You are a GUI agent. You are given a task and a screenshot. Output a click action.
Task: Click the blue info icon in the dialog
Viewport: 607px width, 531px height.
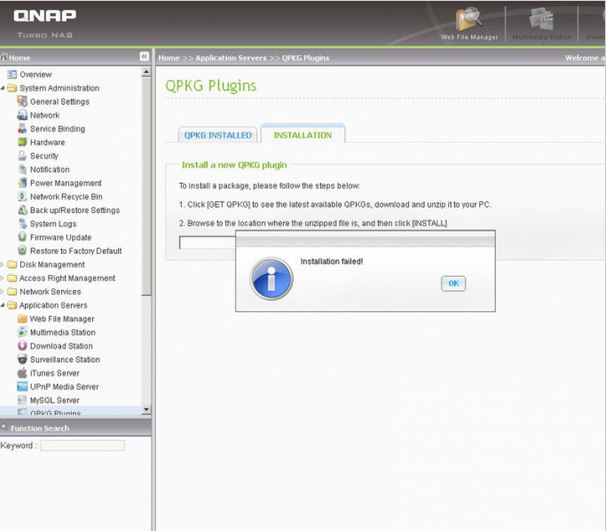point(271,279)
